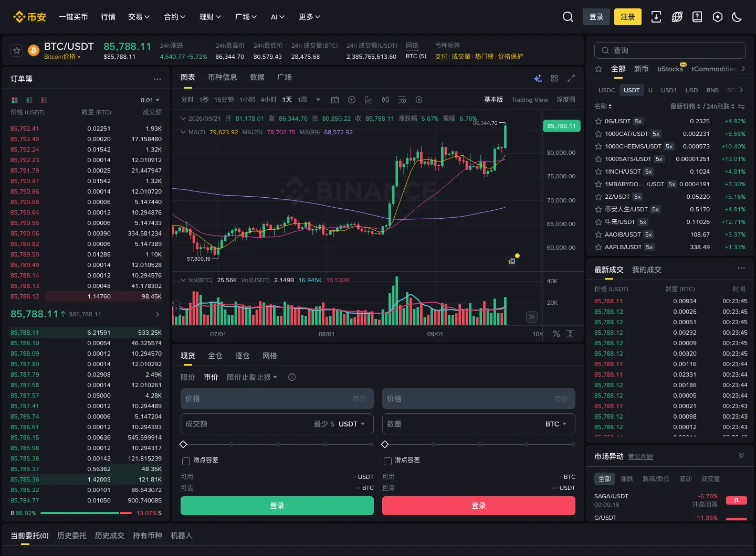Open the language globe icon
The image size is (756, 556).
click(677, 17)
